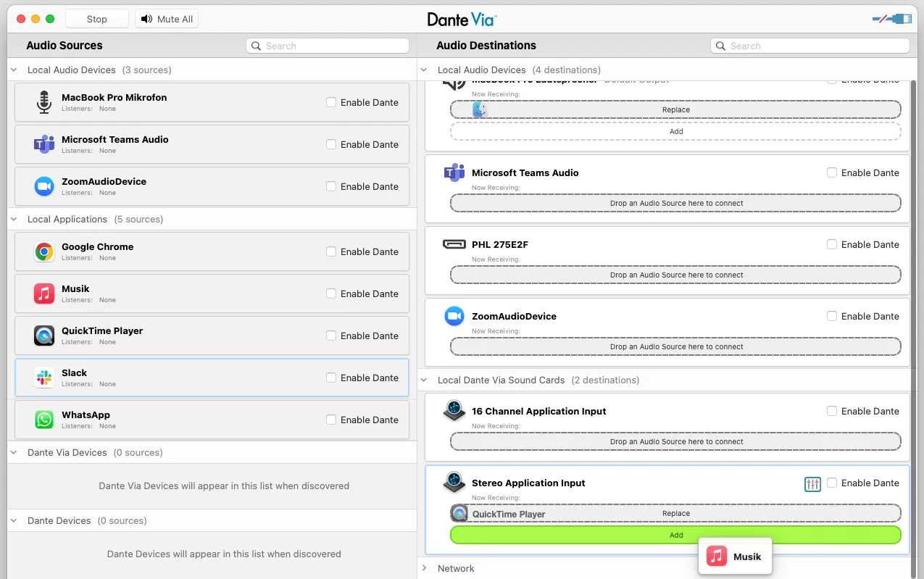
Task: Click the 16 Channel Application Input icon
Action: tap(454, 411)
